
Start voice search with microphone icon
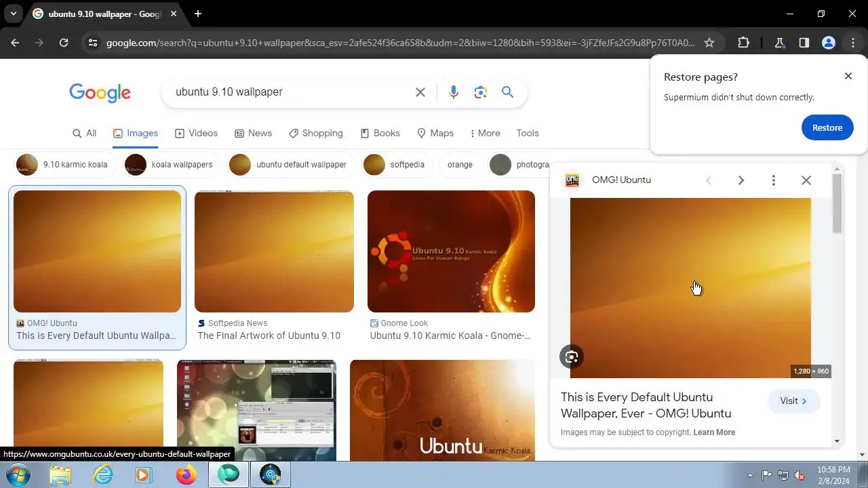pos(454,92)
